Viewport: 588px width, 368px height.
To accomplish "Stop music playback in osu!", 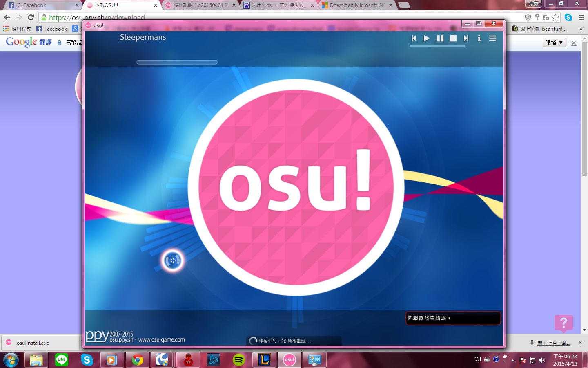I will coord(453,38).
